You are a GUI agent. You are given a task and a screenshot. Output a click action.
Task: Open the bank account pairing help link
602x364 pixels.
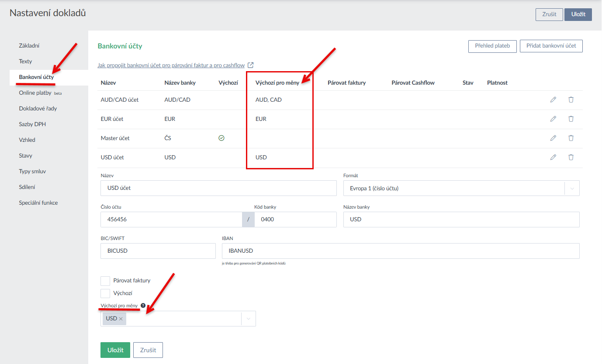[171, 65]
